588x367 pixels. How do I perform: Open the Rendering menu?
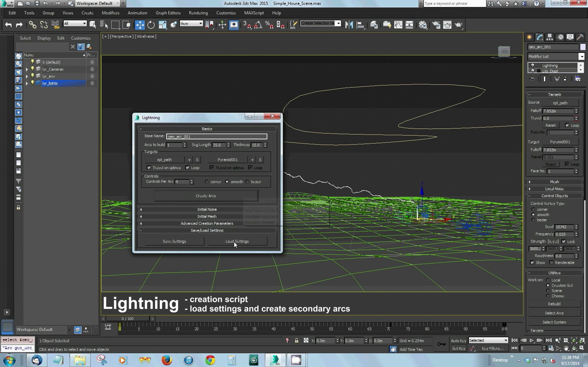[x=198, y=13]
